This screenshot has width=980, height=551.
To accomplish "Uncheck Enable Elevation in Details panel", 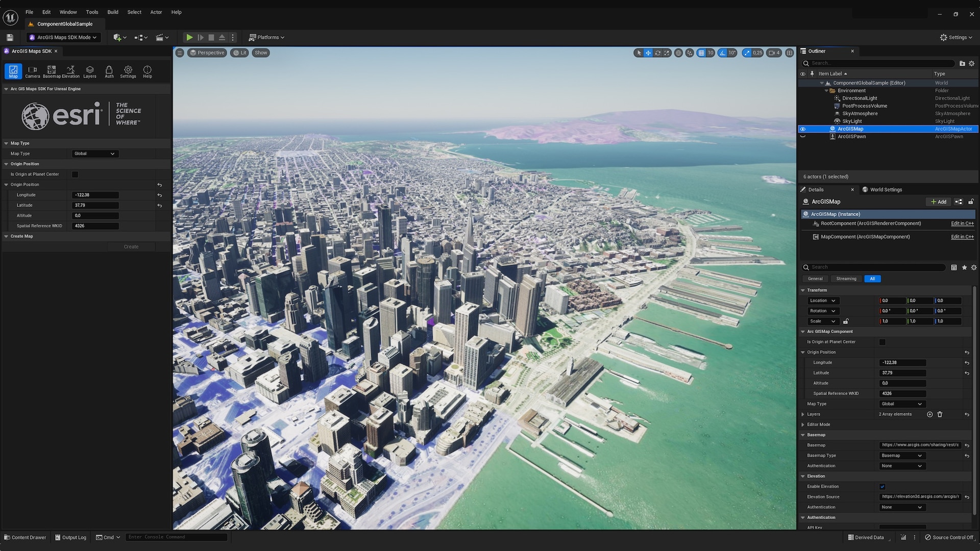I will (x=882, y=486).
